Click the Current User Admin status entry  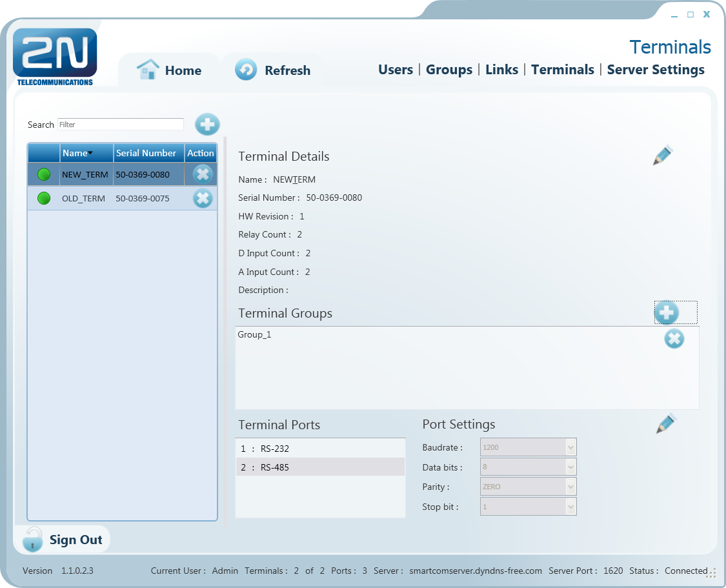coord(194,571)
